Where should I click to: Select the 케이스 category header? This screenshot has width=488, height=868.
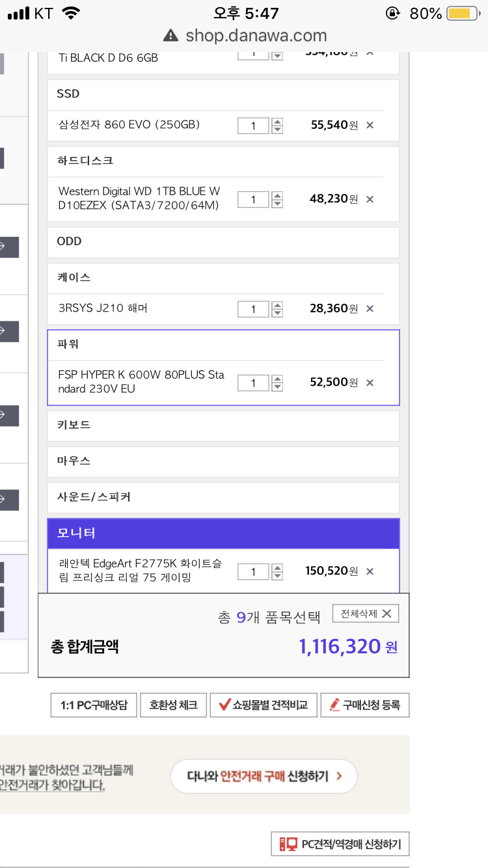tap(223, 278)
